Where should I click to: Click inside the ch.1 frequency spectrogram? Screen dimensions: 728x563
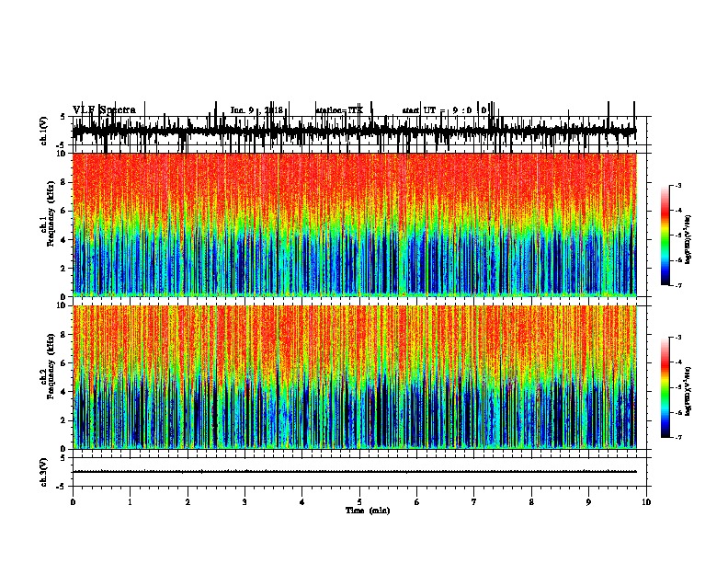[354, 224]
